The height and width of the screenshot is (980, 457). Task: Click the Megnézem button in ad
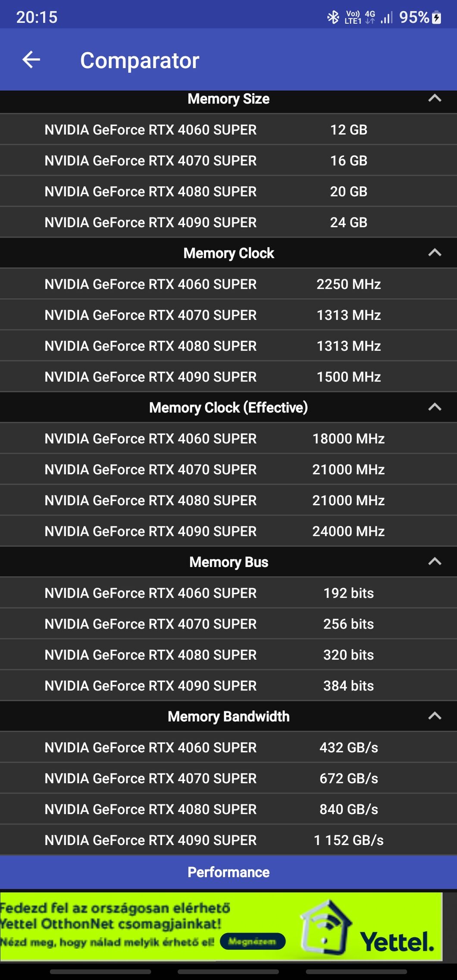[x=253, y=941]
